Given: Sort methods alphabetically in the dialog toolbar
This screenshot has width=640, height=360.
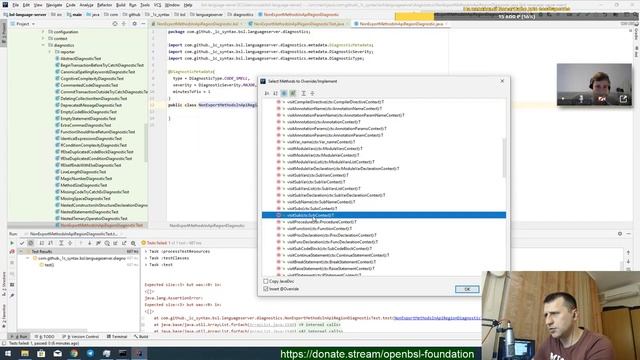Looking at the screenshot, I should click(x=267, y=93).
